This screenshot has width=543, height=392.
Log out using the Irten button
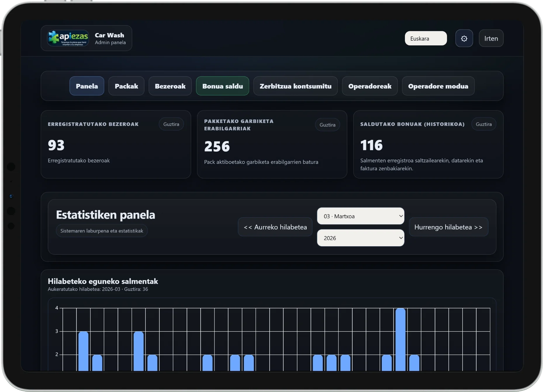point(491,38)
